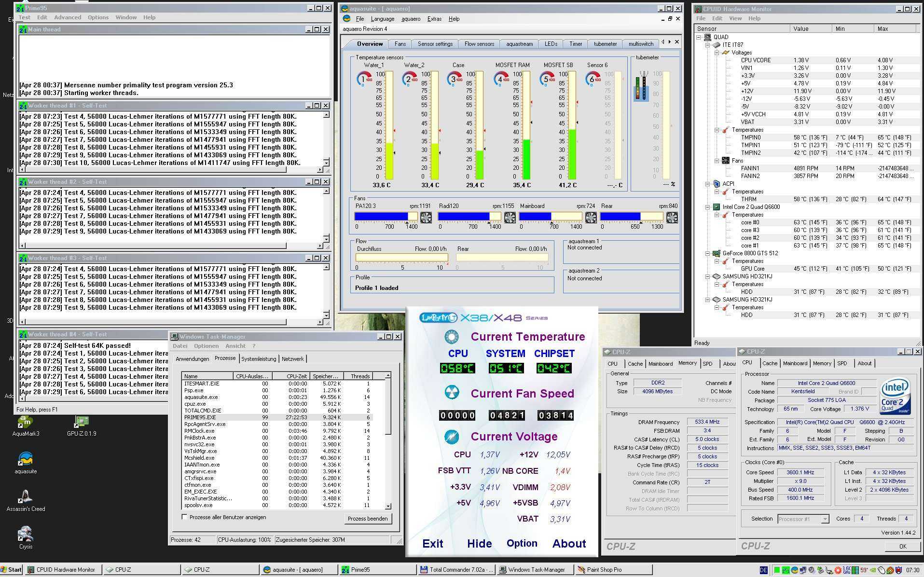
Task: Select aquasuite.exe process row
Action: (x=278, y=397)
